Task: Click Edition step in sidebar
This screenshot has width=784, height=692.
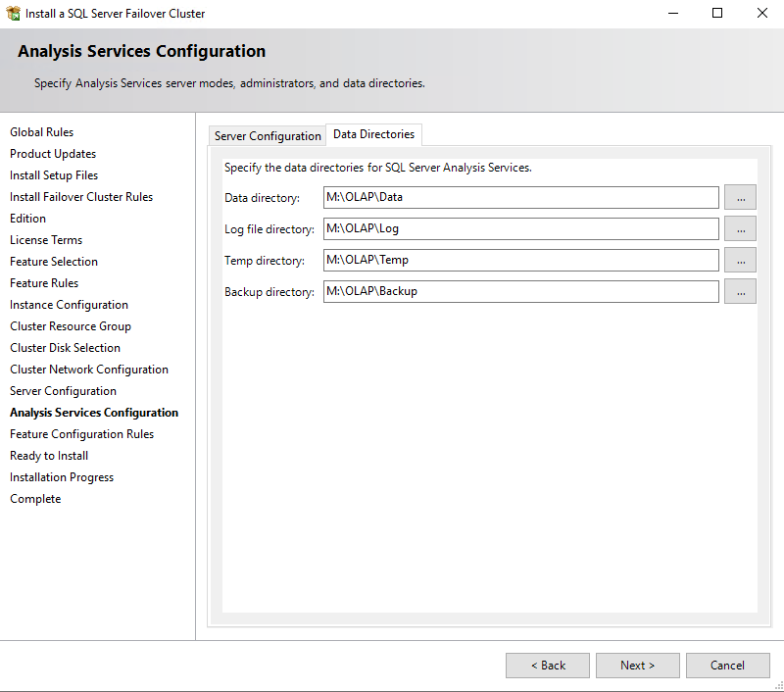Action: 28,218
